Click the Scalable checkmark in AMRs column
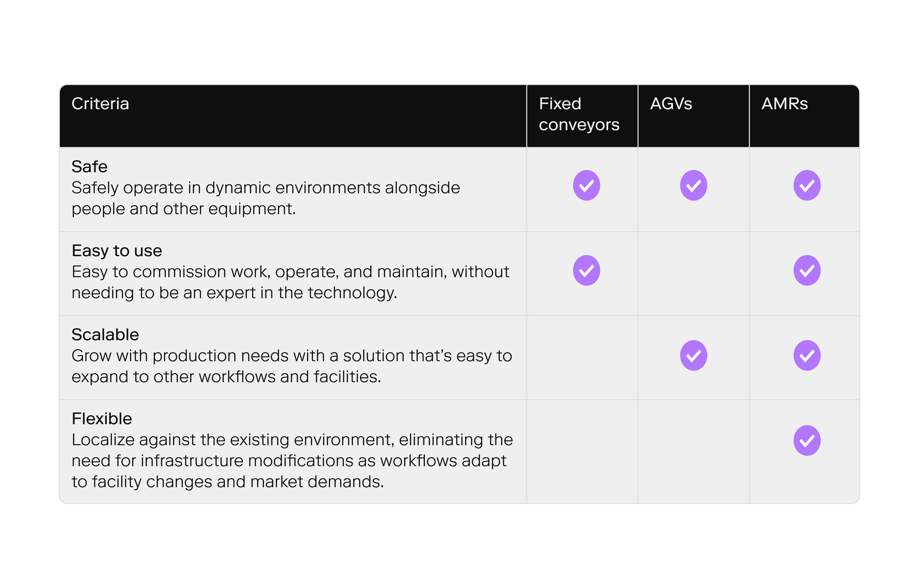 point(807,355)
